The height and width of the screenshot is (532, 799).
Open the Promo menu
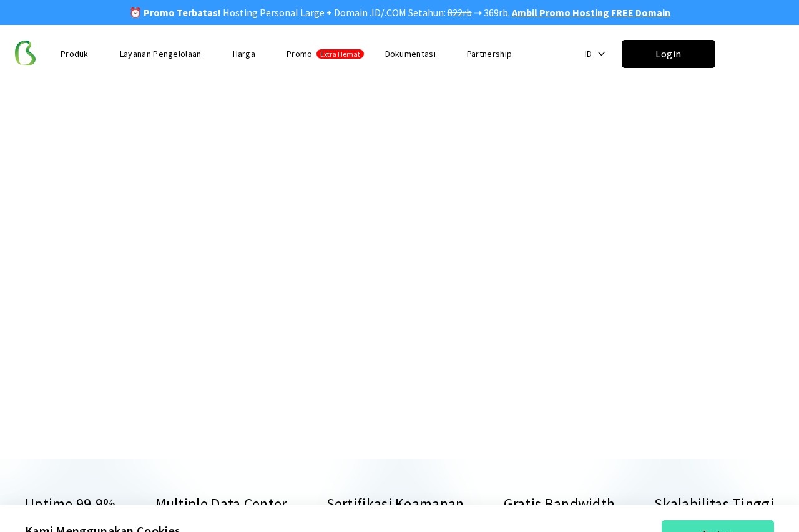tap(299, 54)
